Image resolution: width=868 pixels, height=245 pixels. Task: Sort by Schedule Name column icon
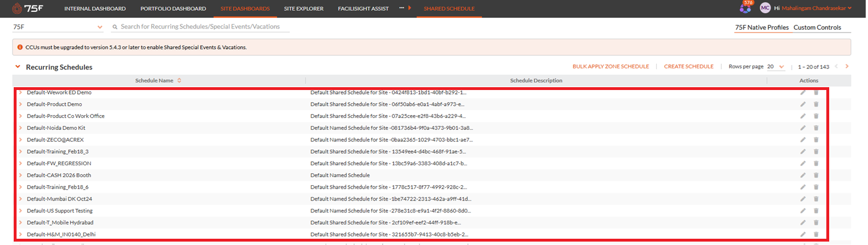pos(179,80)
